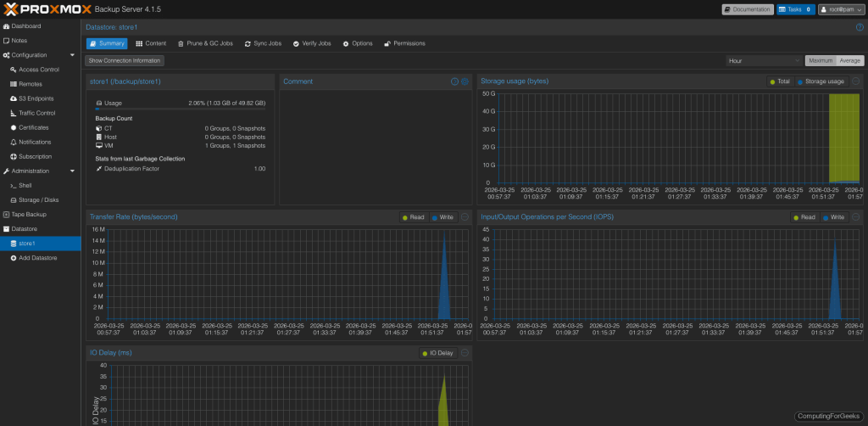Toggle IO Delay series in legend
Screen dimensions: 868x426
click(x=438, y=353)
